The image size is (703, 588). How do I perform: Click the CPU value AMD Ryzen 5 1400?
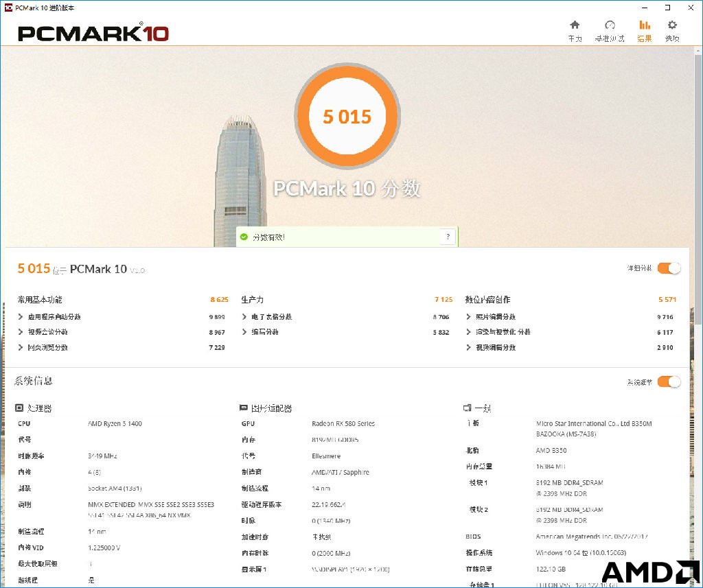coord(115,423)
